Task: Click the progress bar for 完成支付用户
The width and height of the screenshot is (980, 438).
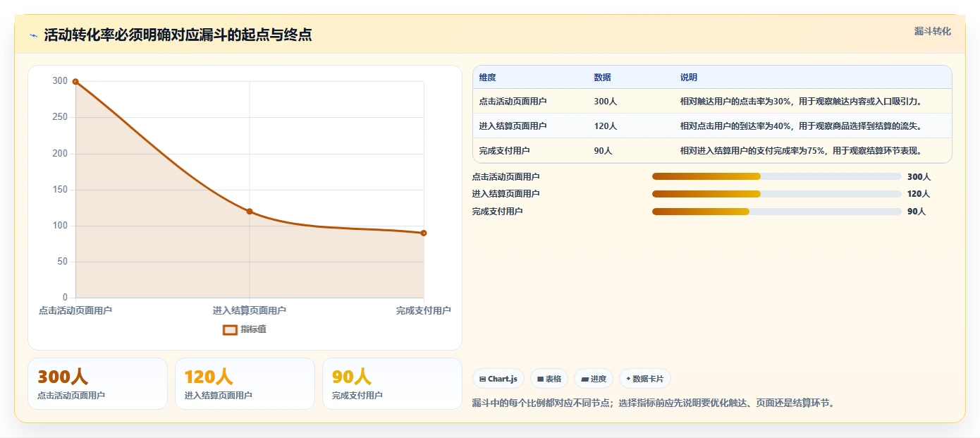Action: click(x=777, y=212)
